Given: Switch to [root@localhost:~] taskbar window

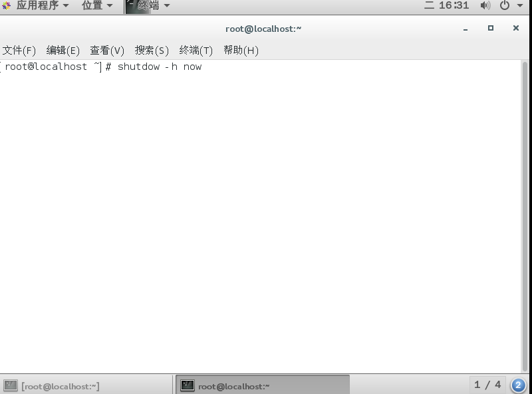Looking at the screenshot, I should 86,385.
